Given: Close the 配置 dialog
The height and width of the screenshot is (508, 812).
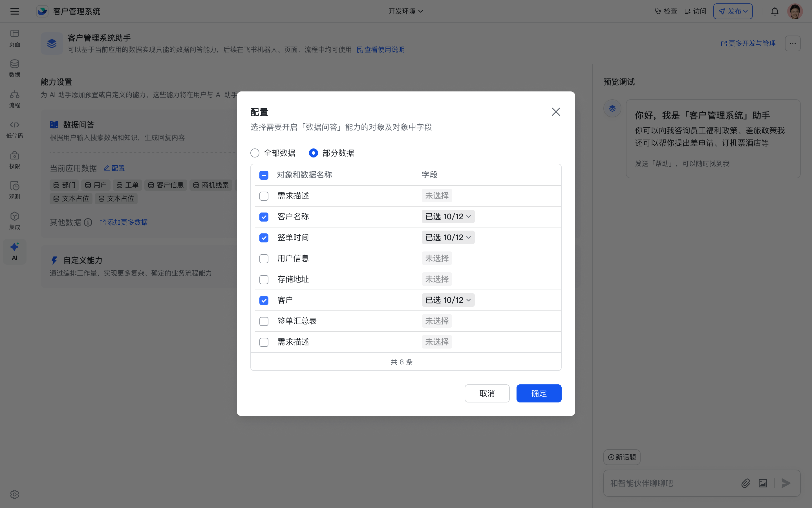Looking at the screenshot, I should coord(556,111).
